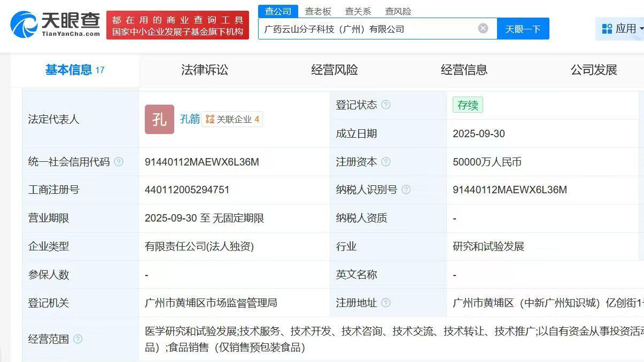Image resolution: width=644 pixels, height=362 pixels.
Task: Select the 查公司 search tab
Action: (x=278, y=11)
